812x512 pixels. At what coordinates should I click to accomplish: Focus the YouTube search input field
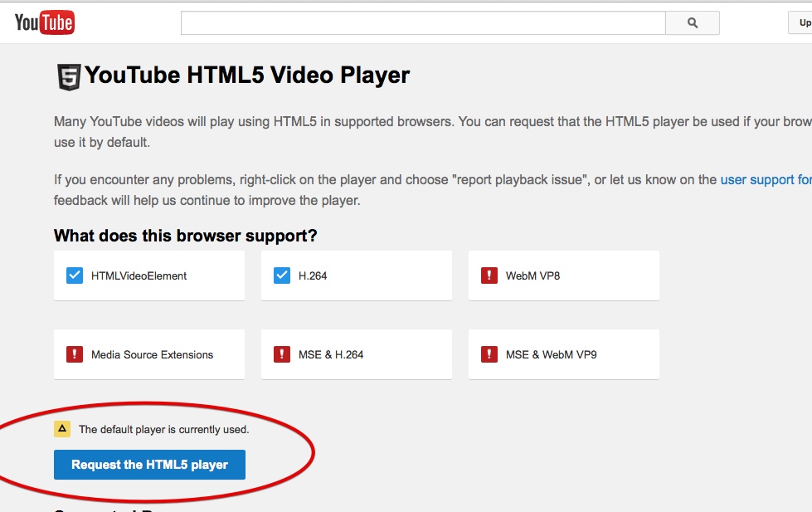423,22
